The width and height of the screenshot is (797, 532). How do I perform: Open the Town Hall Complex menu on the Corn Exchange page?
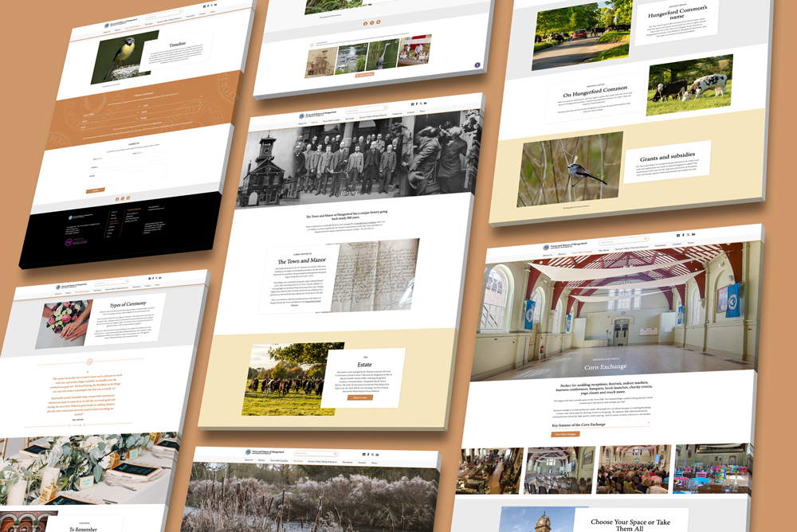(582, 252)
